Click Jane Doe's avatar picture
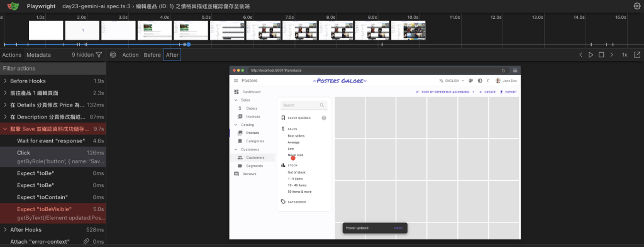Screen dimensions: 644x247 [498, 81]
